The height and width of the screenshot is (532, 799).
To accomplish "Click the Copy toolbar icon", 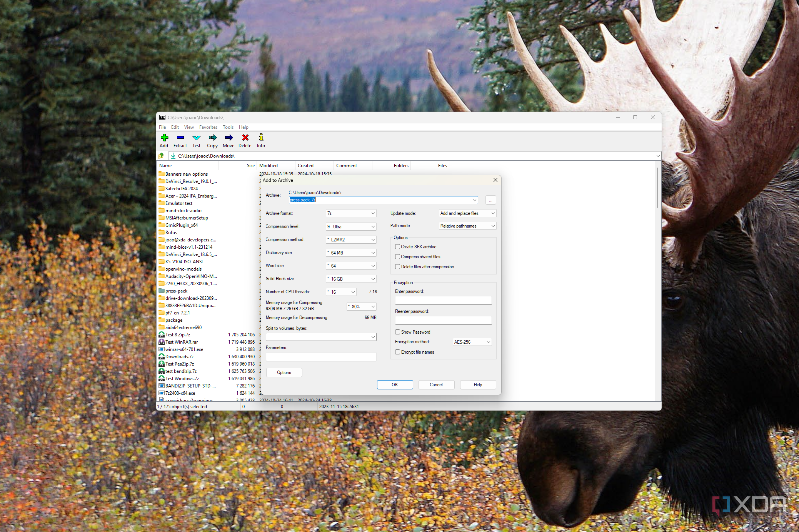I will point(212,138).
